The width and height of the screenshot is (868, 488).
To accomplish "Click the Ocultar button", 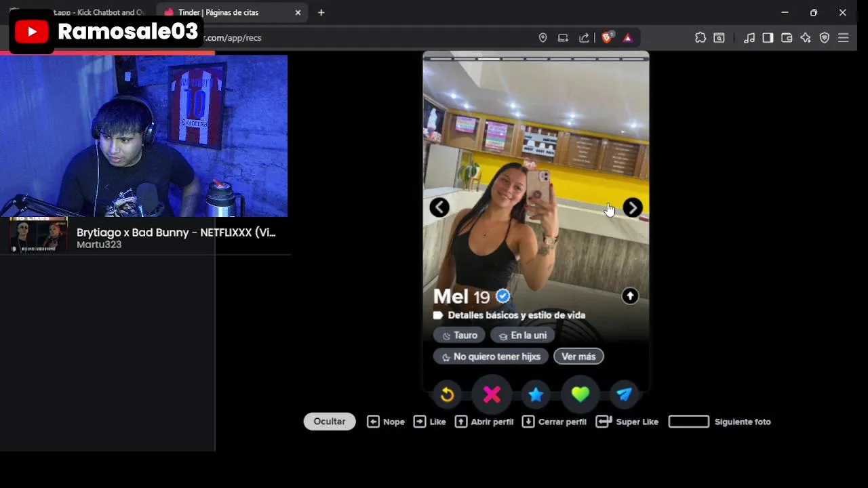I will coord(330,422).
